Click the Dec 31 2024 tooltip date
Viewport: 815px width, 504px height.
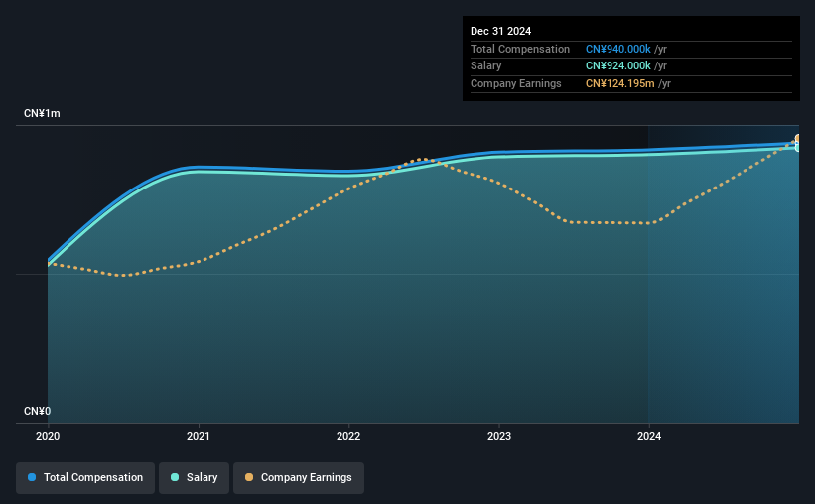tap(500, 31)
